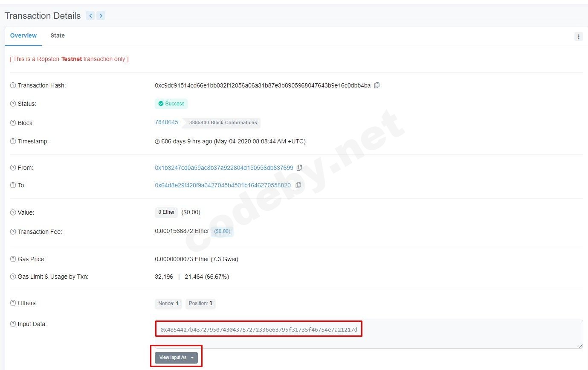Click the Nonce: 1 badge
The width and height of the screenshot is (588, 370).
[168, 303]
